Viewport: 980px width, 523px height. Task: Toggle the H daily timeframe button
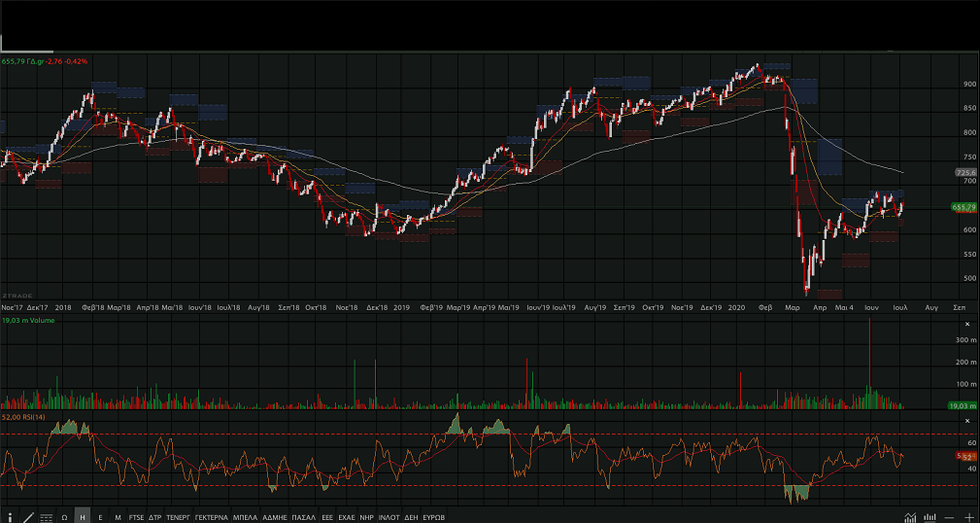(x=83, y=517)
